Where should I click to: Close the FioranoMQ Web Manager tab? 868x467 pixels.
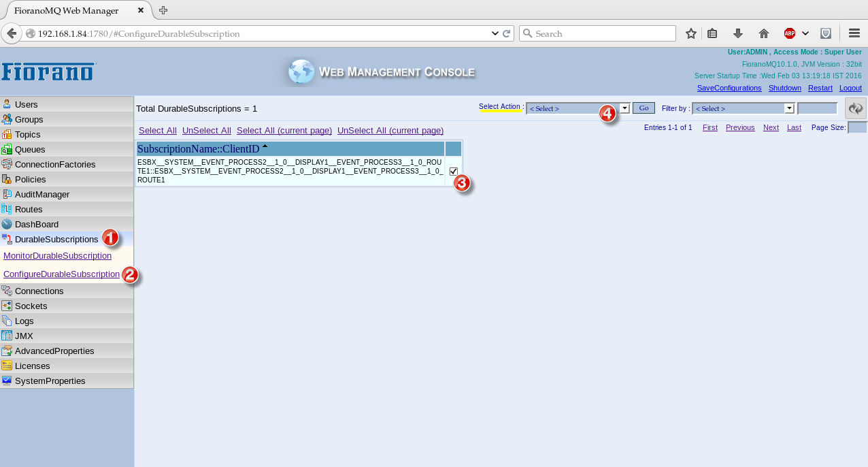[141, 10]
